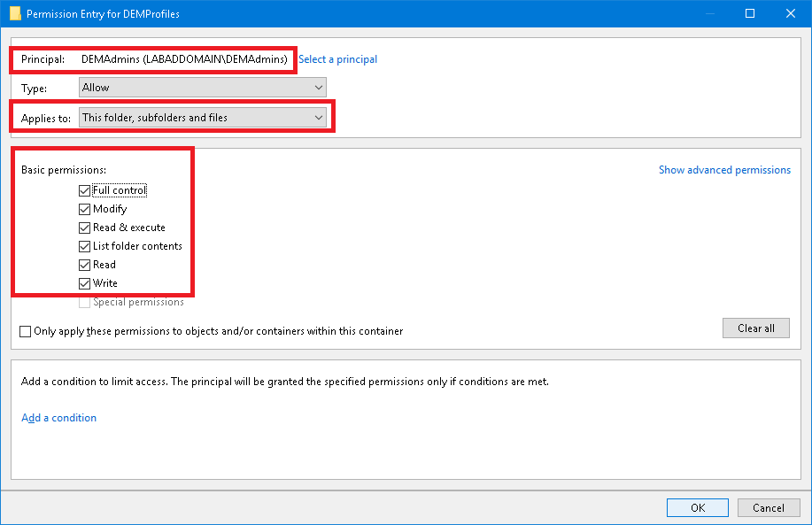Click the Add a condition link

(x=58, y=418)
